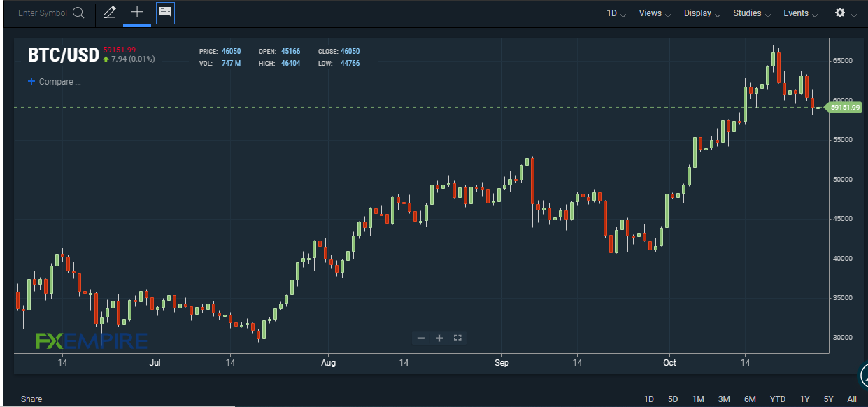Switch to the 3M range
The height and width of the screenshot is (407, 868).
pyautogui.click(x=724, y=399)
